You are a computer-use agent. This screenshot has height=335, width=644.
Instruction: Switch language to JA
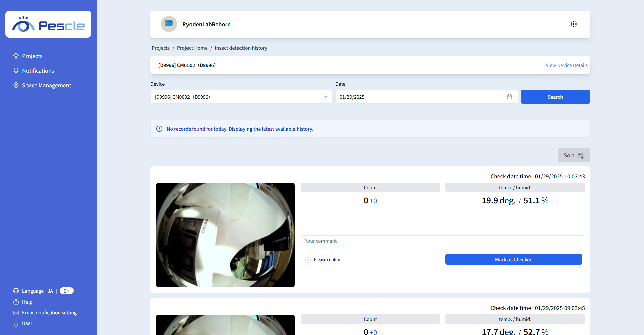(x=50, y=291)
